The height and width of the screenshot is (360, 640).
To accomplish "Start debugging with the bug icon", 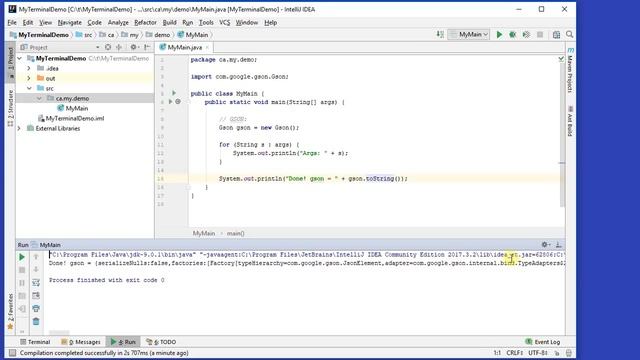I will 513,35.
